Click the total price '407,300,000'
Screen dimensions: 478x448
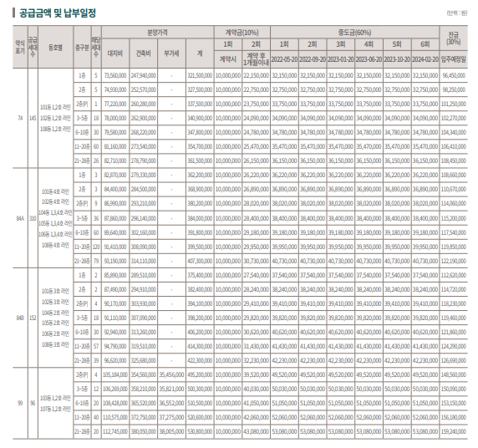coord(200,261)
